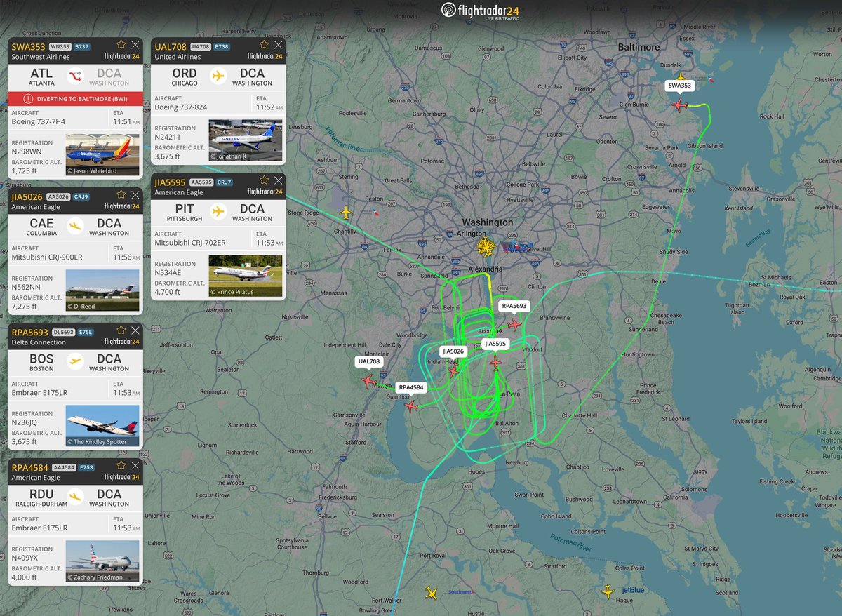Close the SWA353 flight card
The image size is (842, 616).
(135, 45)
